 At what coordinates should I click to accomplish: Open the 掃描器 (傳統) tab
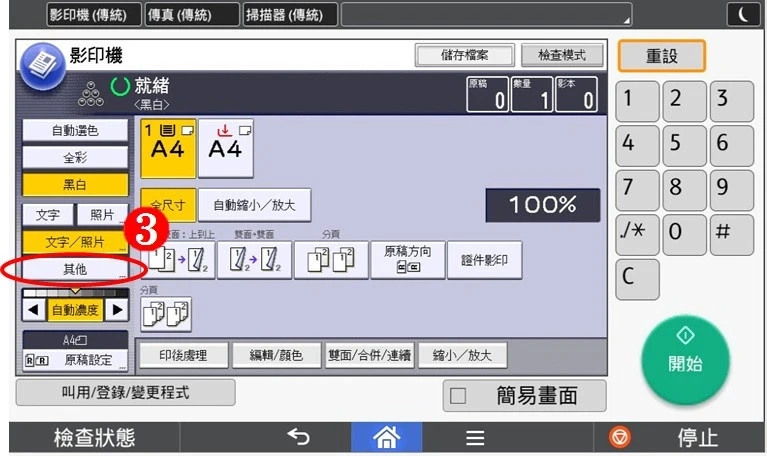point(291,14)
